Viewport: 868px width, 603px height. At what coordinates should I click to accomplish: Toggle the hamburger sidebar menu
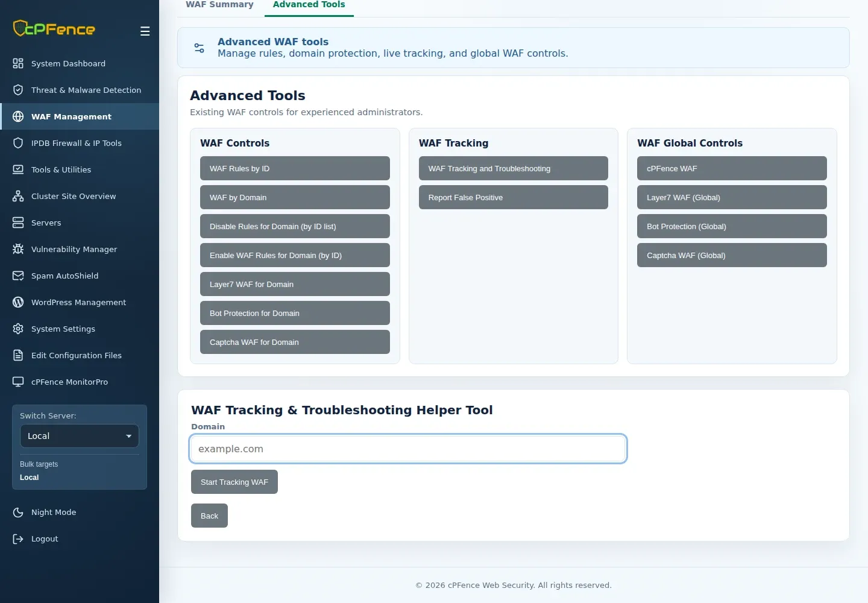[x=145, y=31]
